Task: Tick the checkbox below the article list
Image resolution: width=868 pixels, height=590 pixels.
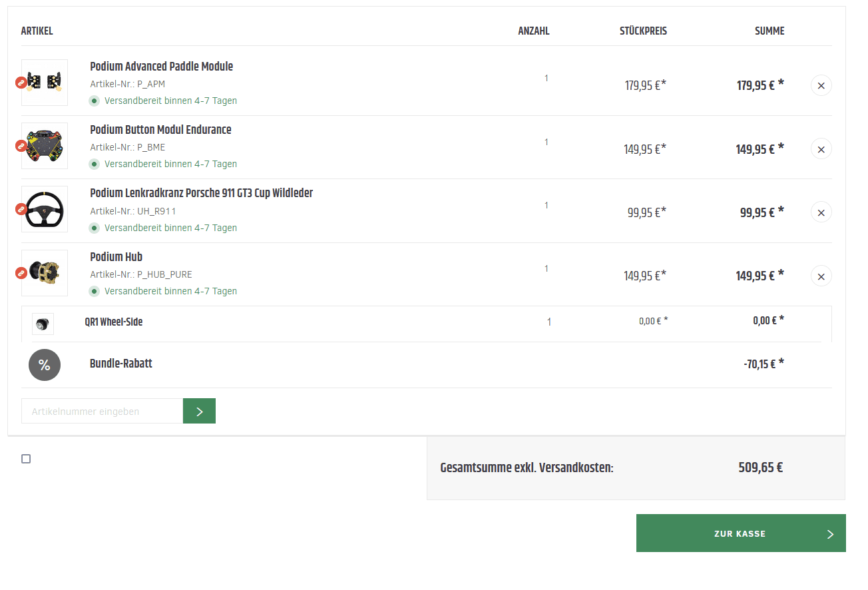Action: coord(26,459)
